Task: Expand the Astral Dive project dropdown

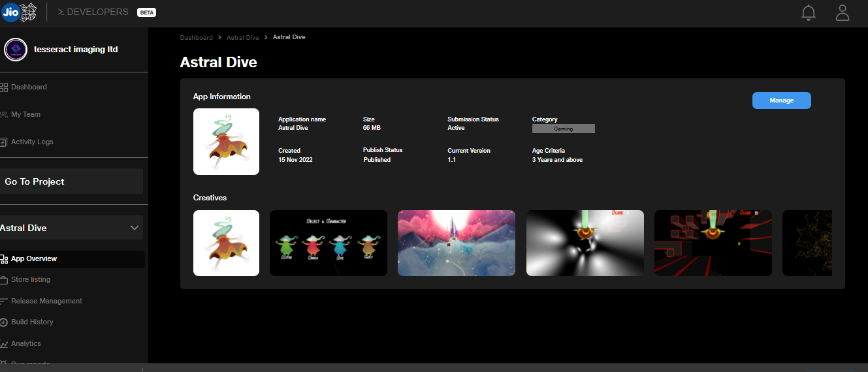Action: pyautogui.click(x=135, y=228)
